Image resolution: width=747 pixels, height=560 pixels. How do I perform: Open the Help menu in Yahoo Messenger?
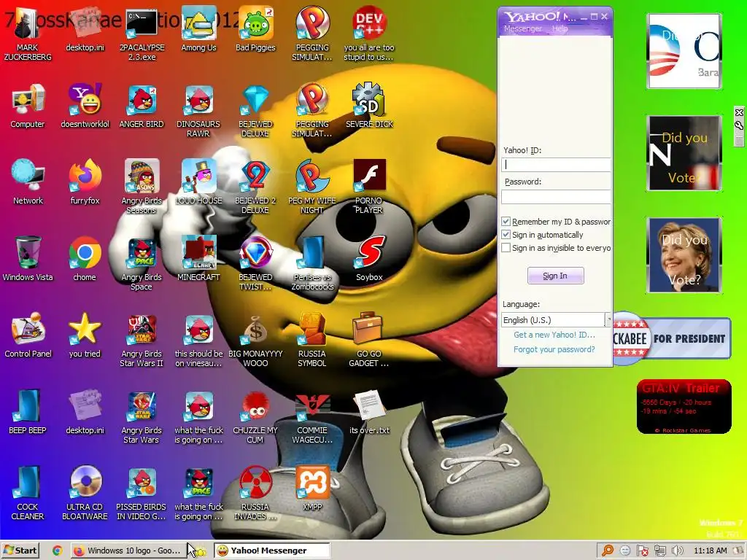[560, 28]
